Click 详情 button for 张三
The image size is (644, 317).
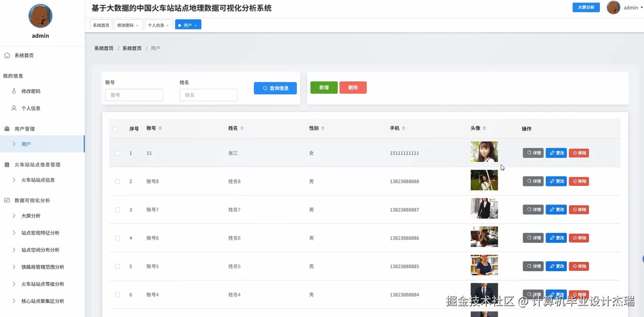(x=533, y=153)
